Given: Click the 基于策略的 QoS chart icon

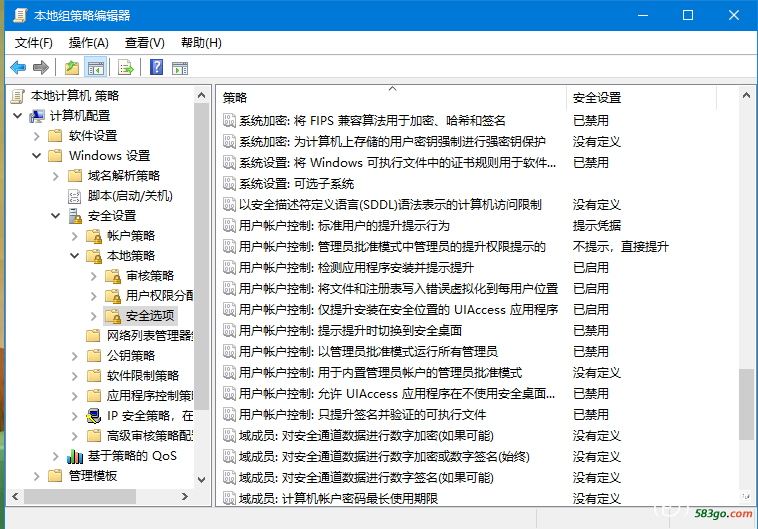Looking at the screenshot, I should tap(74, 456).
